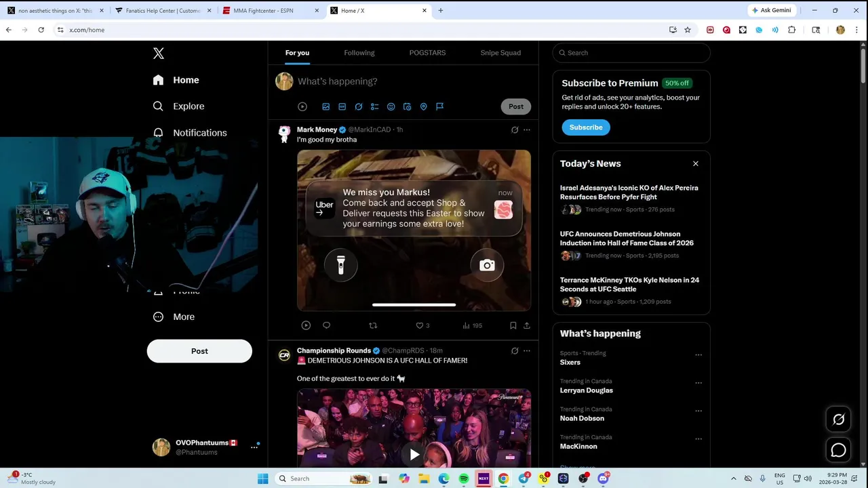Click the white Post button in the sidebar

pos(199,351)
